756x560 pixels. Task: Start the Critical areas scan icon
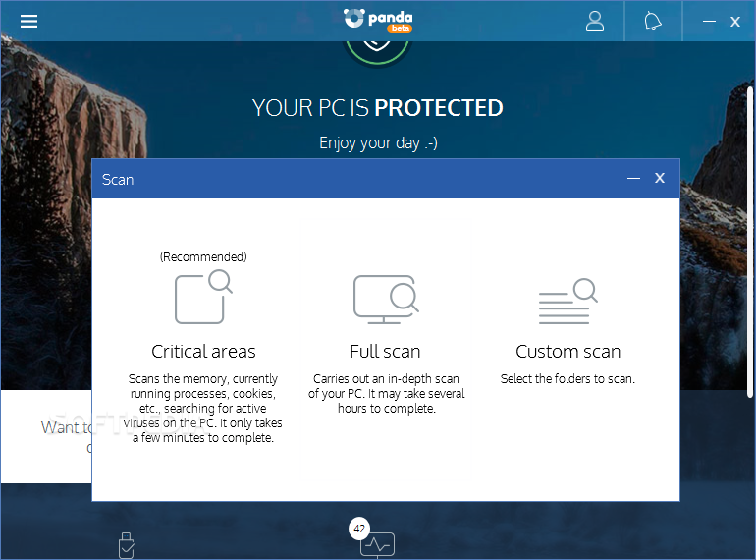[203, 297]
